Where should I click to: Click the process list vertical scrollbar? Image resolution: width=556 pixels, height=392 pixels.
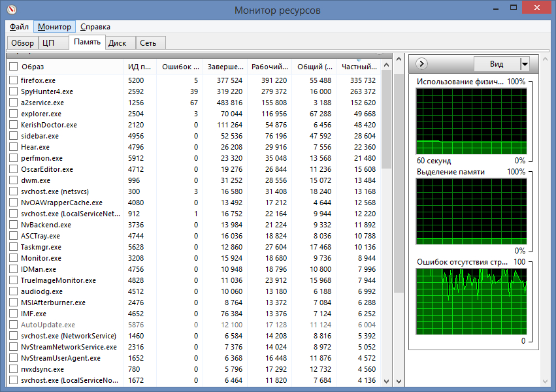pyautogui.click(x=386, y=118)
